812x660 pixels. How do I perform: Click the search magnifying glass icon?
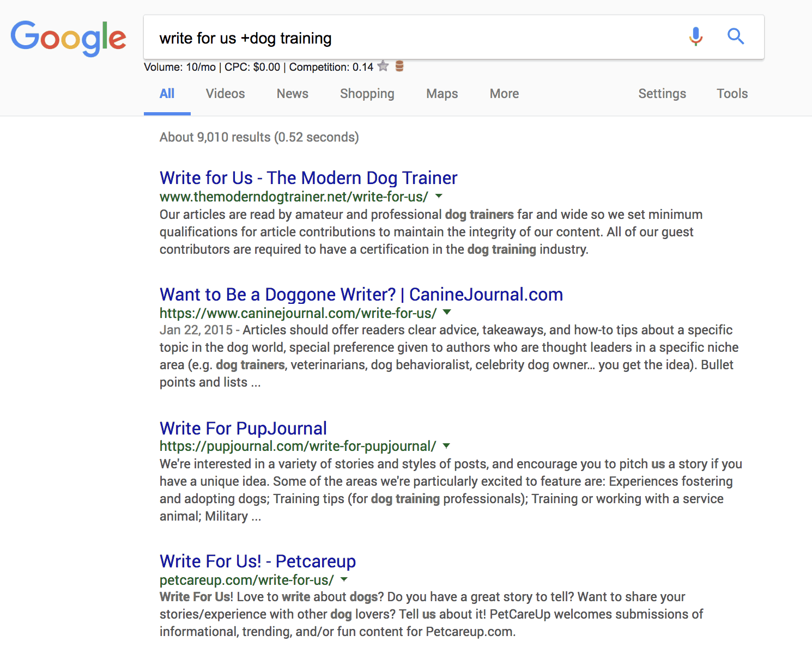(x=736, y=36)
